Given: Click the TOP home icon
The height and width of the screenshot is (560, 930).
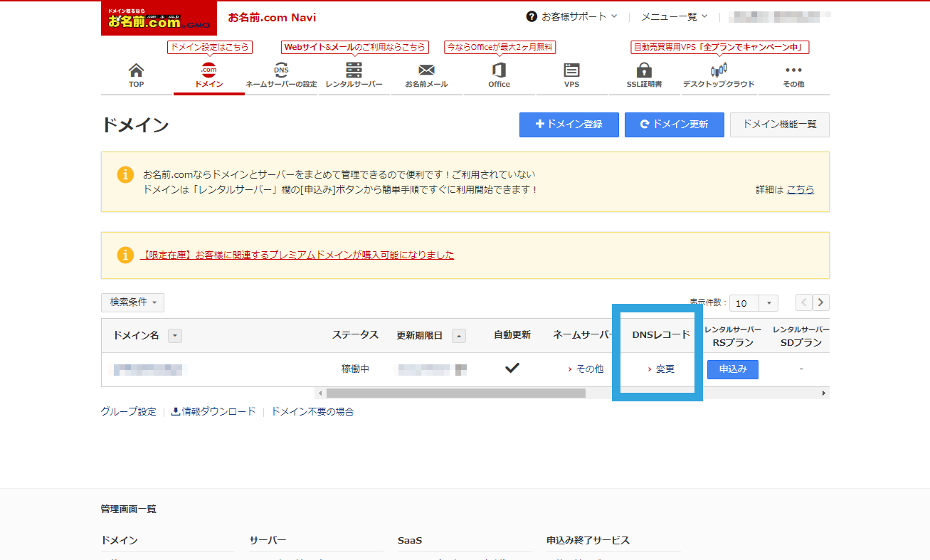Looking at the screenshot, I should [x=136, y=70].
